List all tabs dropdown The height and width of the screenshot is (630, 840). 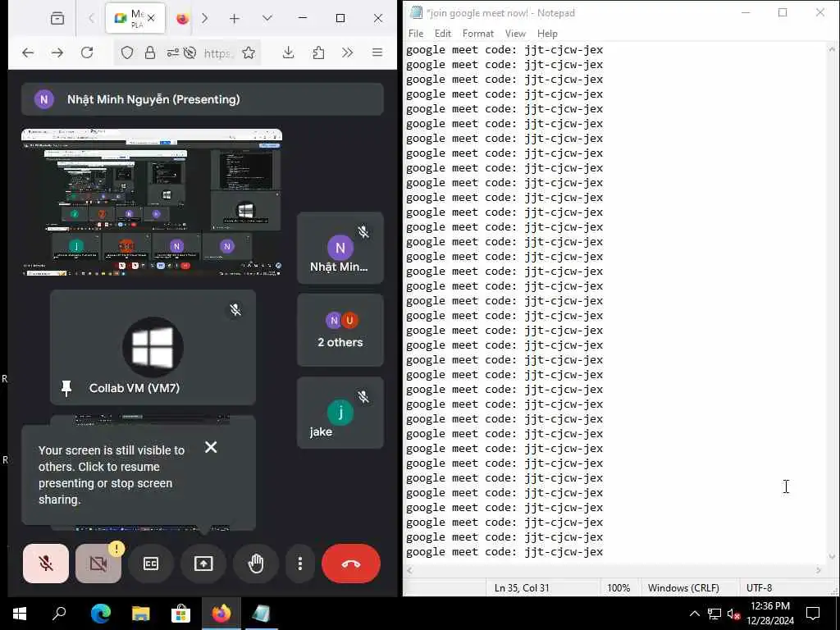267,18
